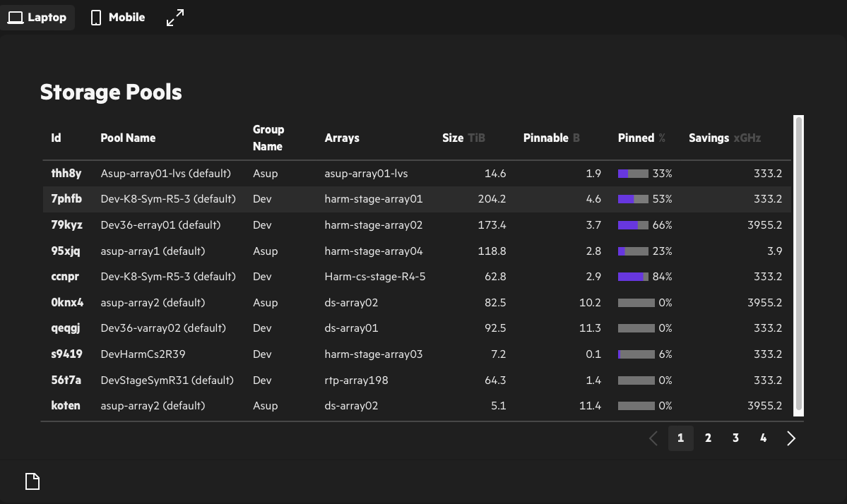847x504 pixels.
Task: Select row id 95xjq
Action: [x=66, y=251]
